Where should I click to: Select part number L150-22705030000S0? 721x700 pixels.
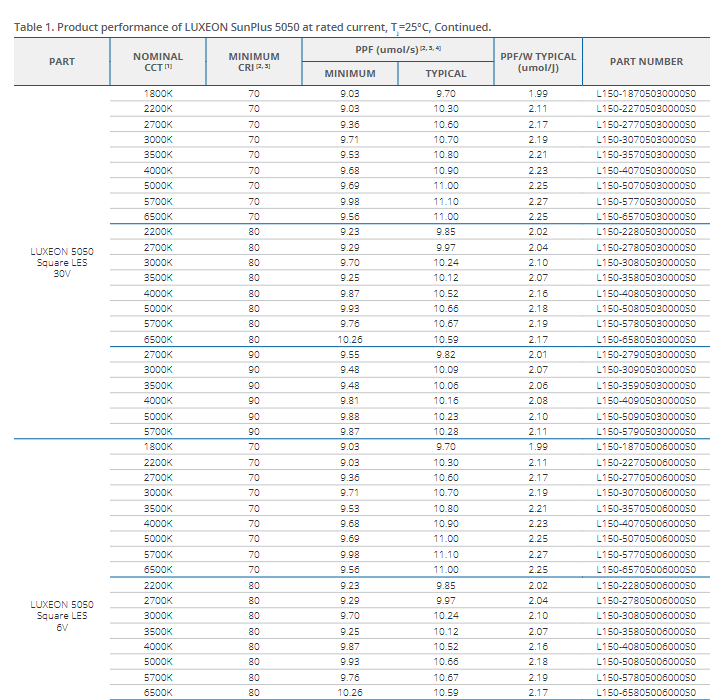click(646, 109)
